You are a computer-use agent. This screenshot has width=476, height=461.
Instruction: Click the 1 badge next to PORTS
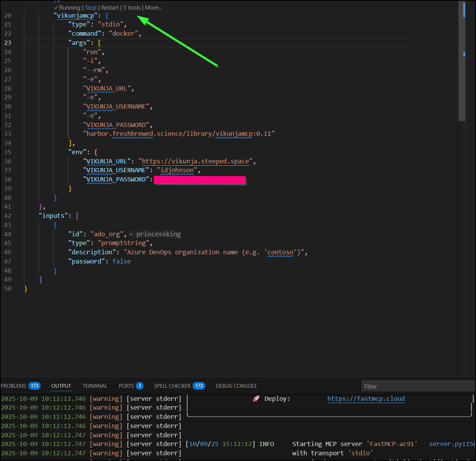tap(140, 386)
